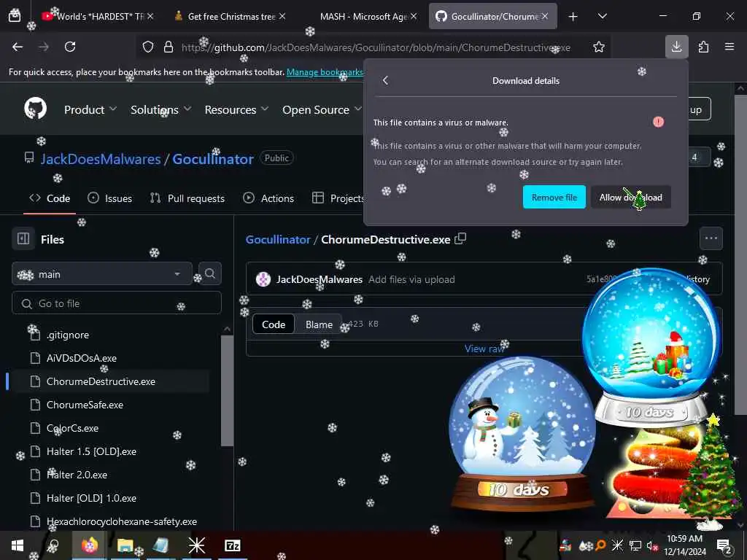Switch to the Code repository tab
747x560 pixels.
[x=50, y=198]
